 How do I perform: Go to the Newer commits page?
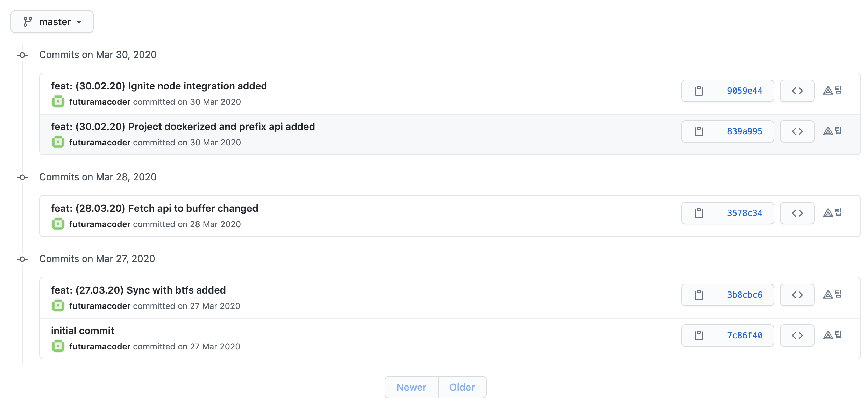(x=411, y=387)
